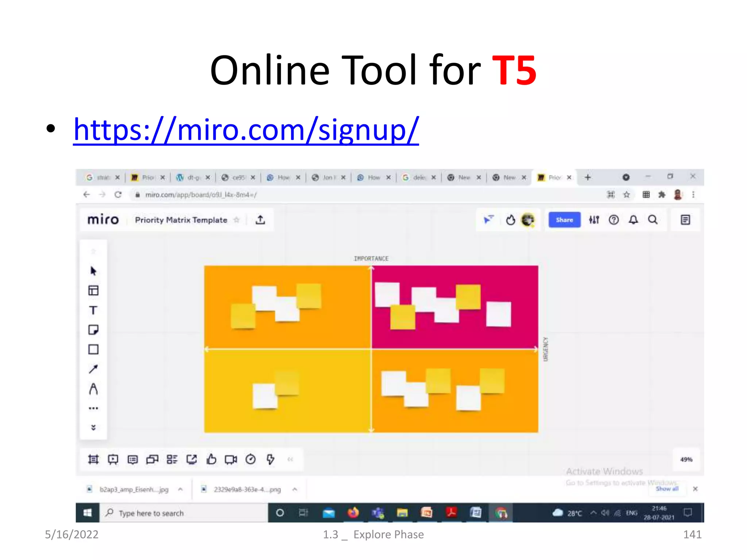Click the Screen sharing icon

click(x=191, y=459)
